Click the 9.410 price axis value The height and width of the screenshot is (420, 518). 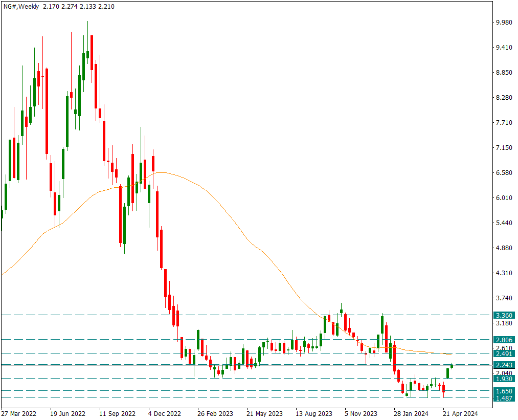tap(504, 47)
